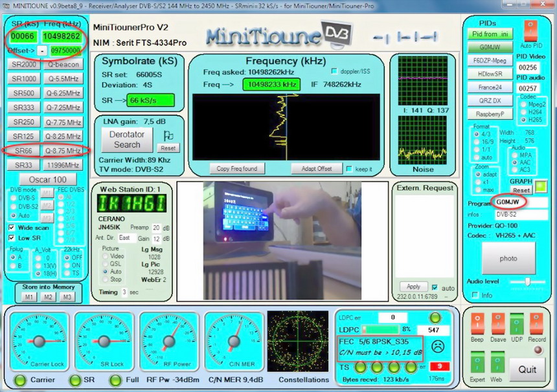557x392 pixels.
Task: Click the SR2000 preset button
Action: [24, 64]
